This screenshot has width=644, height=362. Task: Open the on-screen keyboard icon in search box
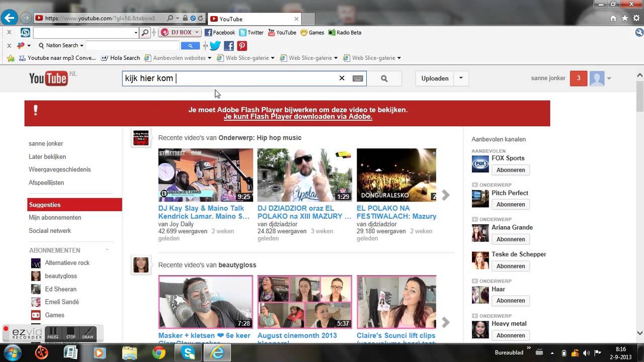click(x=358, y=78)
